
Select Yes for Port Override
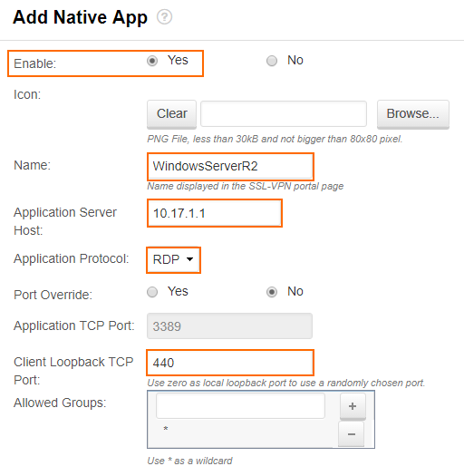coord(152,292)
